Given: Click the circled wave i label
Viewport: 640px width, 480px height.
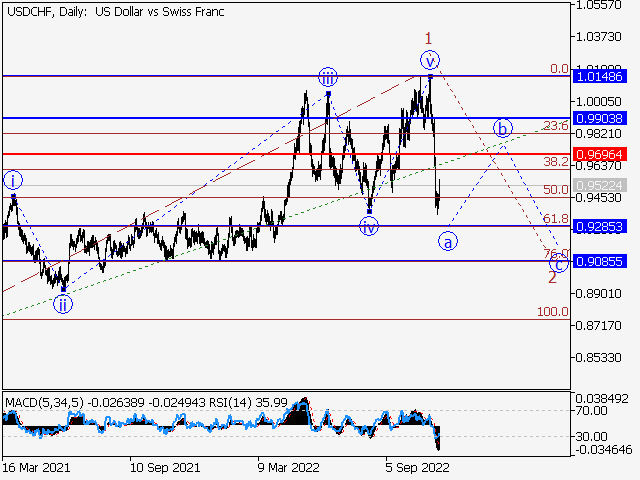Looking at the screenshot, I should [13, 180].
